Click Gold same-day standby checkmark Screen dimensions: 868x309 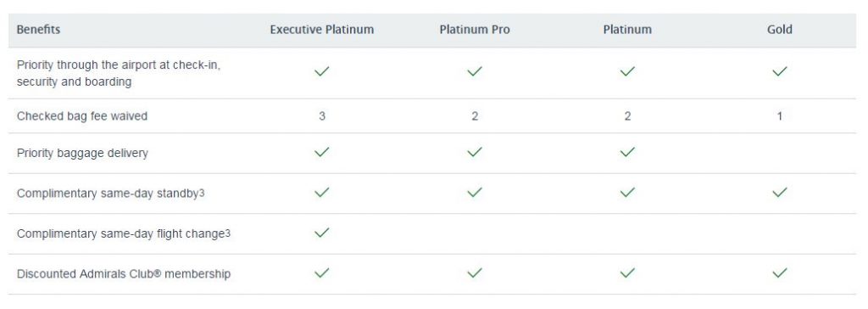click(780, 193)
